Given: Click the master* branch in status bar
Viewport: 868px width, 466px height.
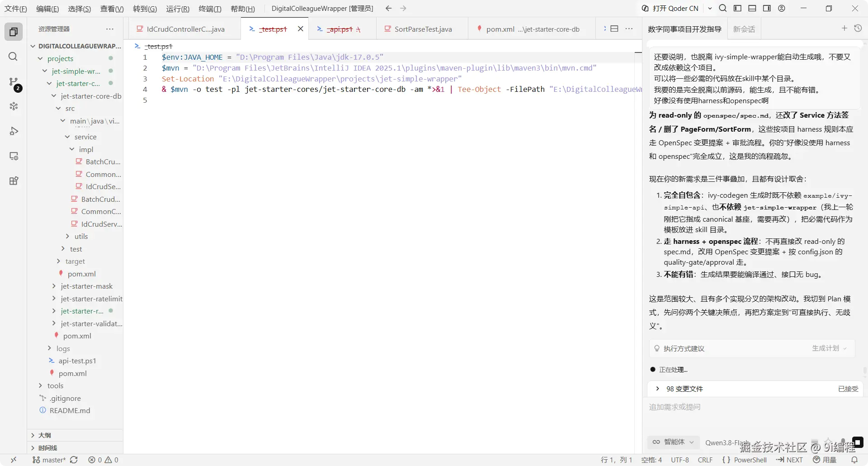Looking at the screenshot, I should point(50,460).
